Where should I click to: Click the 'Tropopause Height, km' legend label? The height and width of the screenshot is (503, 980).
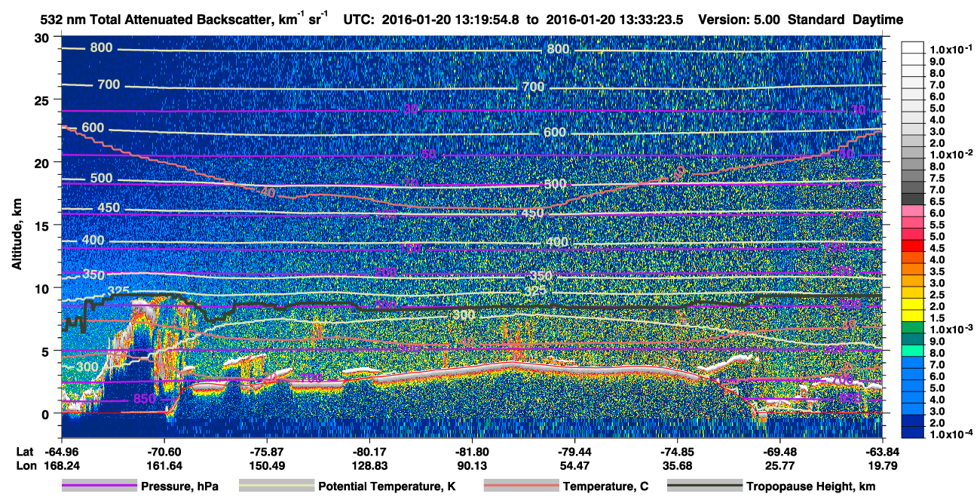click(810, 487)
